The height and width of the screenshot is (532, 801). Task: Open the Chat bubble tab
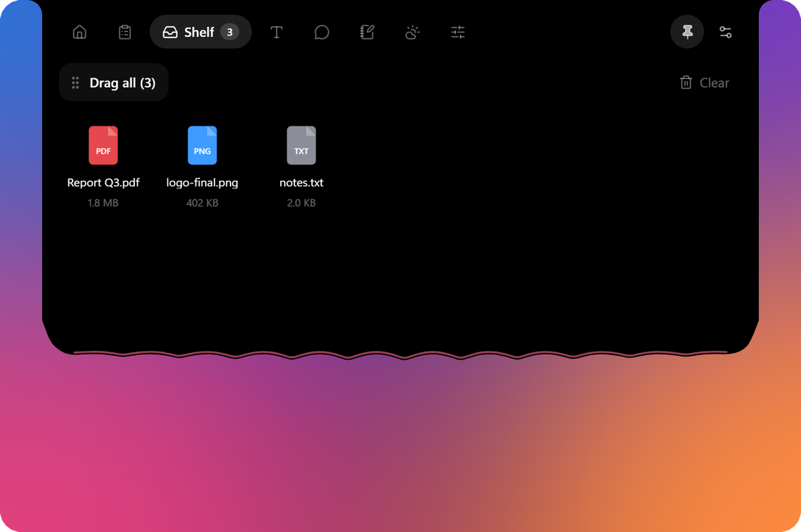pyautogui.click(x=321, y=32)
